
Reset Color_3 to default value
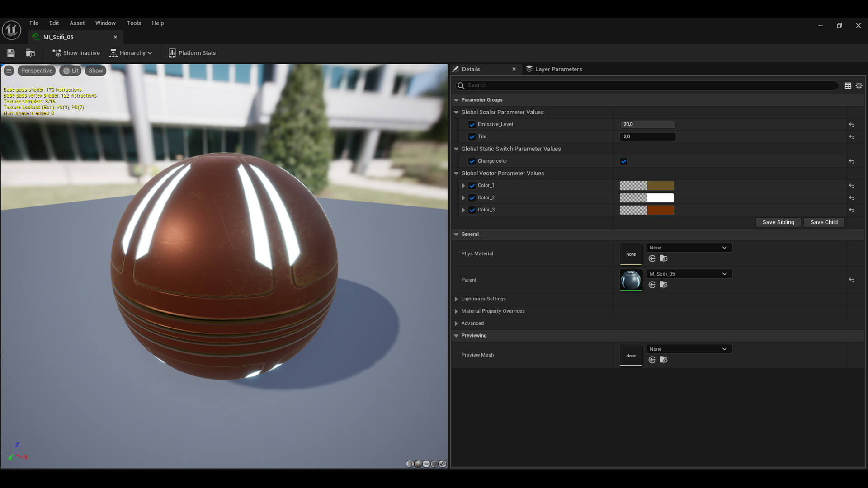852,210
